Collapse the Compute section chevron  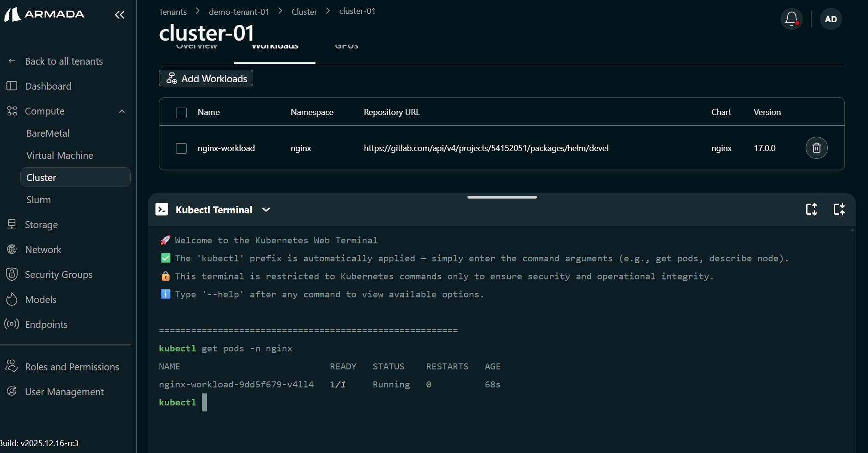(x=122, y=111)
